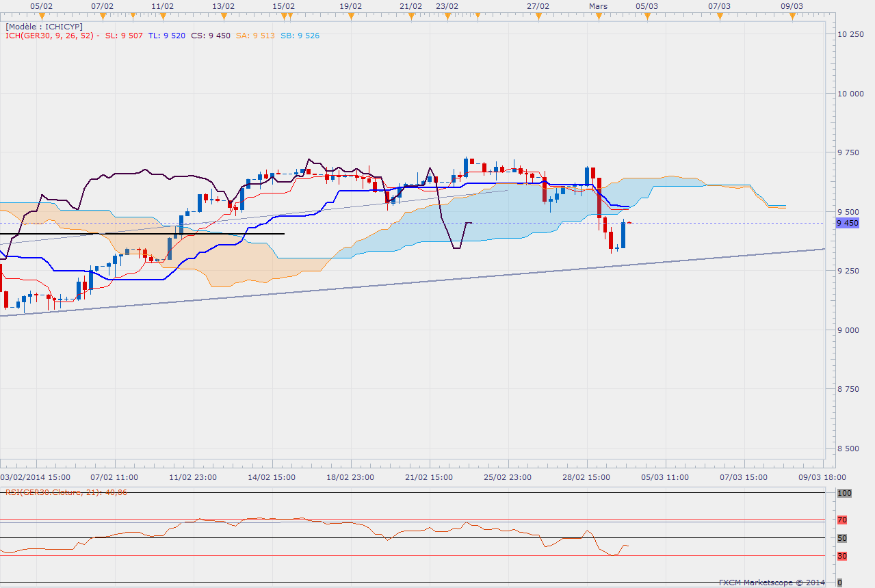
Task: Select the 21/02 15:00 time label
Action: coord(429,477)
